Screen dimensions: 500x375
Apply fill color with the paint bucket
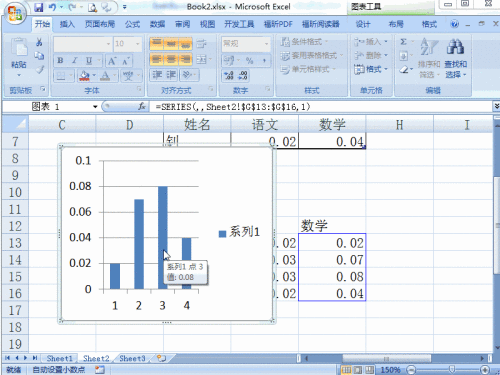[84, 76]
